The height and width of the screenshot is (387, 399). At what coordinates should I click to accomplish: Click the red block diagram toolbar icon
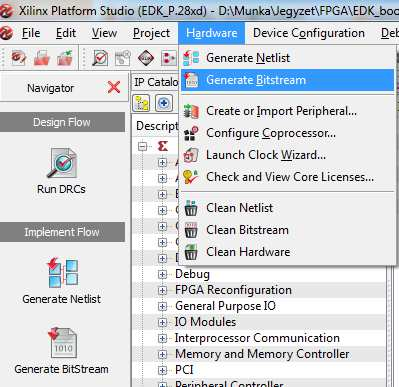coord(169,58)
